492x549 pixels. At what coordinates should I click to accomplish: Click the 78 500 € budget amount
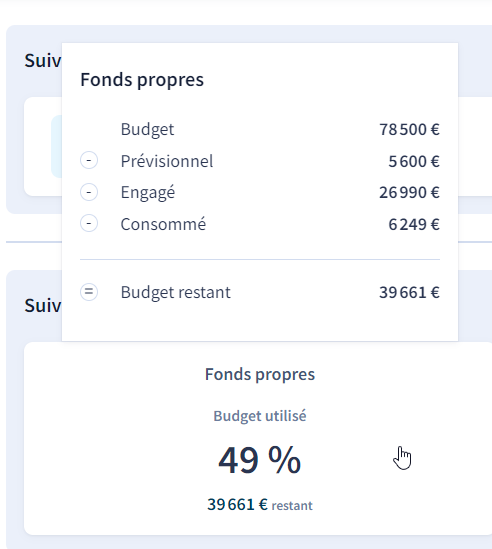pos(409,130)
